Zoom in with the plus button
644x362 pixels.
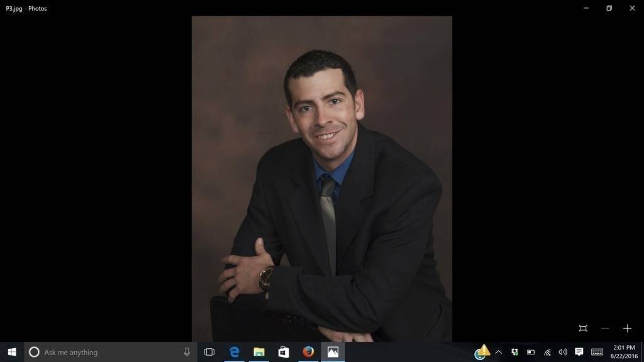[x=627, y=328]
